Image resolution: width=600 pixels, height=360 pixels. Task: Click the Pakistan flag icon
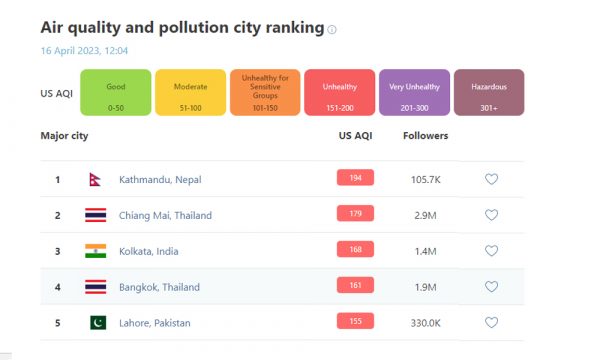[98, 323]
